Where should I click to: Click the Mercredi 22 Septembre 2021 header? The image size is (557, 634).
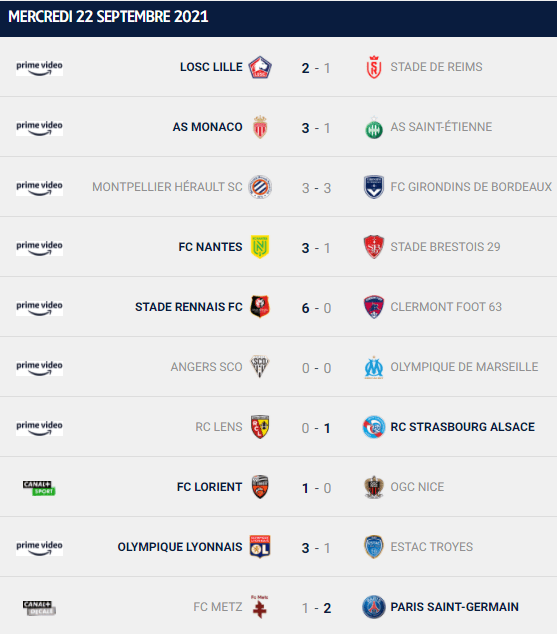click(x=108, y=17)
